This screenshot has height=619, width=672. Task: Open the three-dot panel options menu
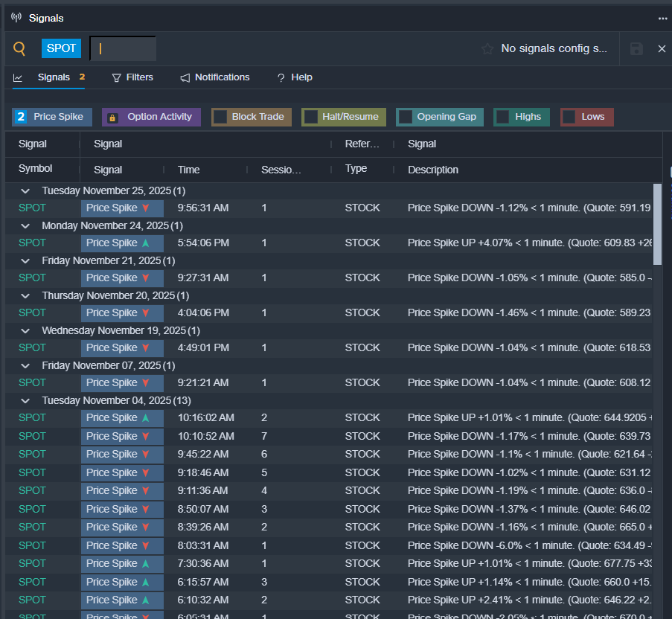click(662, 18)
